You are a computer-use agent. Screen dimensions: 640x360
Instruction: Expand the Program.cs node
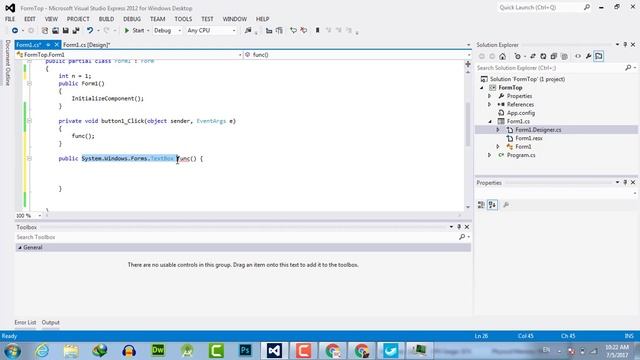pyautogui.click(x=490, y=155)
